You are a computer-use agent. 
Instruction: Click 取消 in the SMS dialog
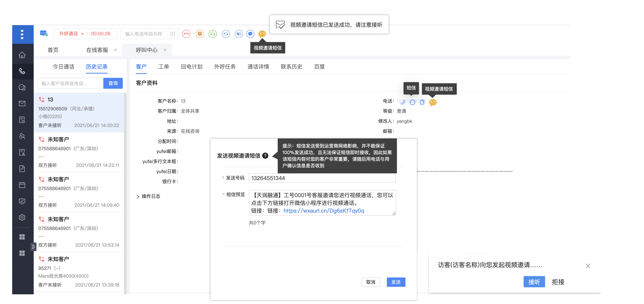tap(371, 282)
